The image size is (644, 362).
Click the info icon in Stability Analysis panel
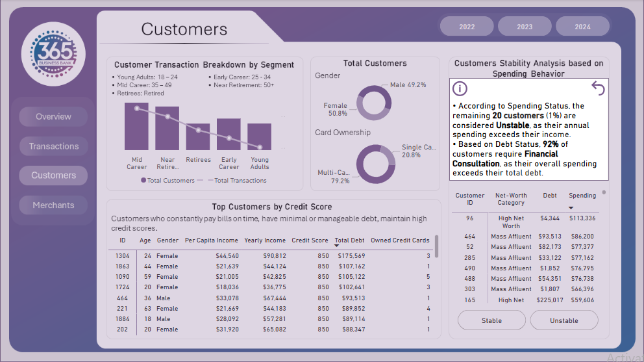coord(460,88)
